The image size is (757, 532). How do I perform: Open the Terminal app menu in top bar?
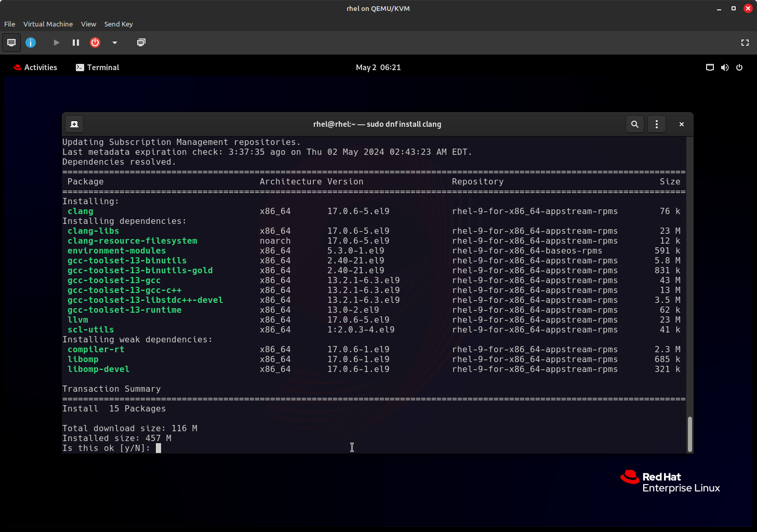[x=98, y=68]
